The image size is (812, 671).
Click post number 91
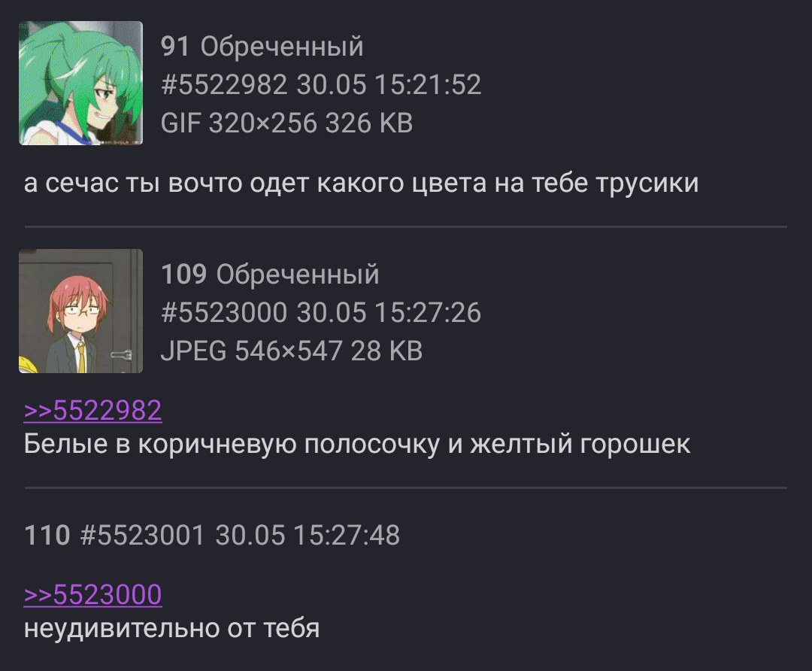pos(175,47)
